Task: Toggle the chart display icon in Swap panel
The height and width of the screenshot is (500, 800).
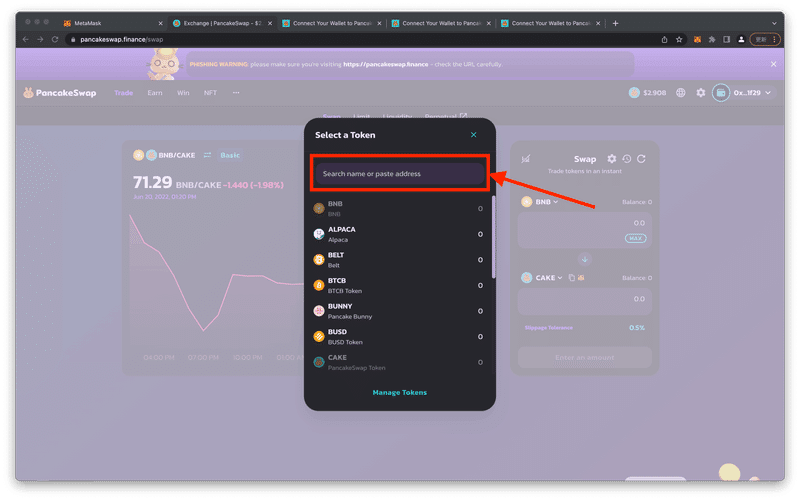Action: tap(526, 159)
